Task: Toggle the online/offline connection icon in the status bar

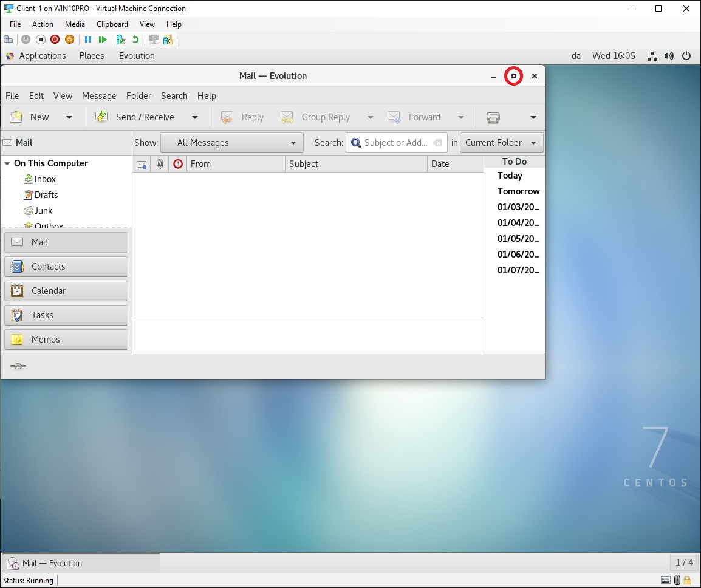Action: click(x=18, y=366)
